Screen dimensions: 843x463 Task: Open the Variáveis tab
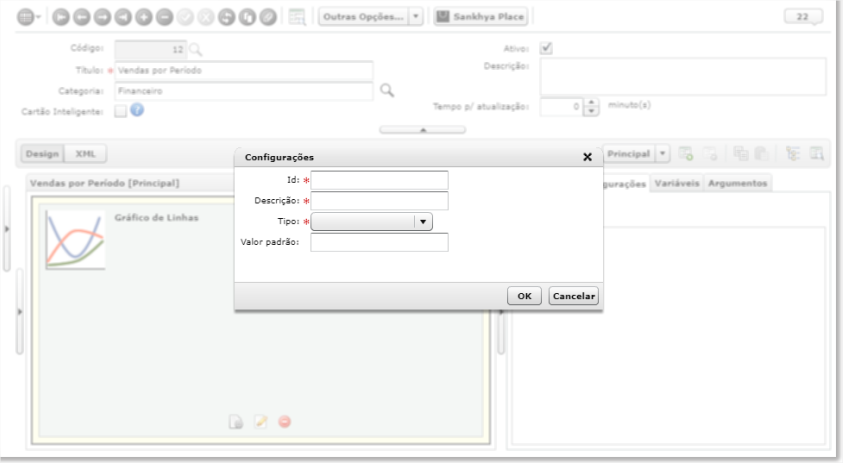click(x=677, y=183)
